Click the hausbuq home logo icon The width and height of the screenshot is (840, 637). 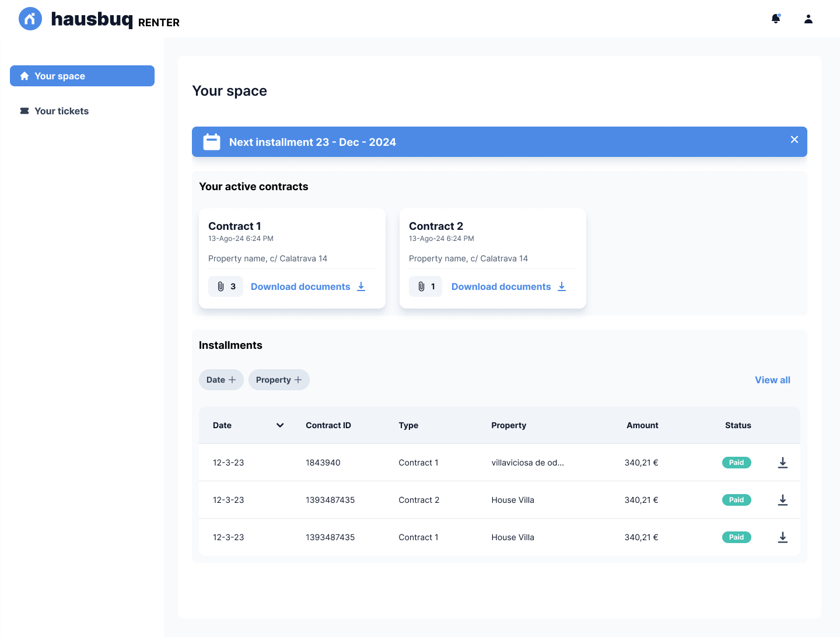click(x=30, y=19)
